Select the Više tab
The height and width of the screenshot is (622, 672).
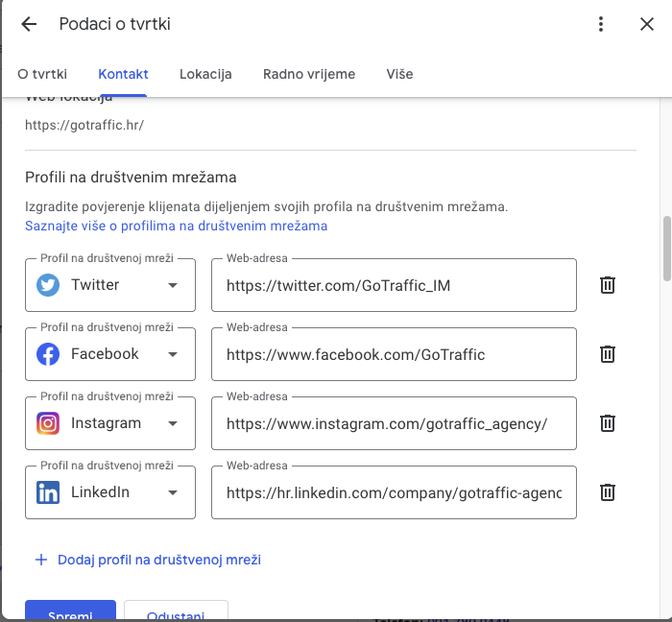click(x=399, y=74)
